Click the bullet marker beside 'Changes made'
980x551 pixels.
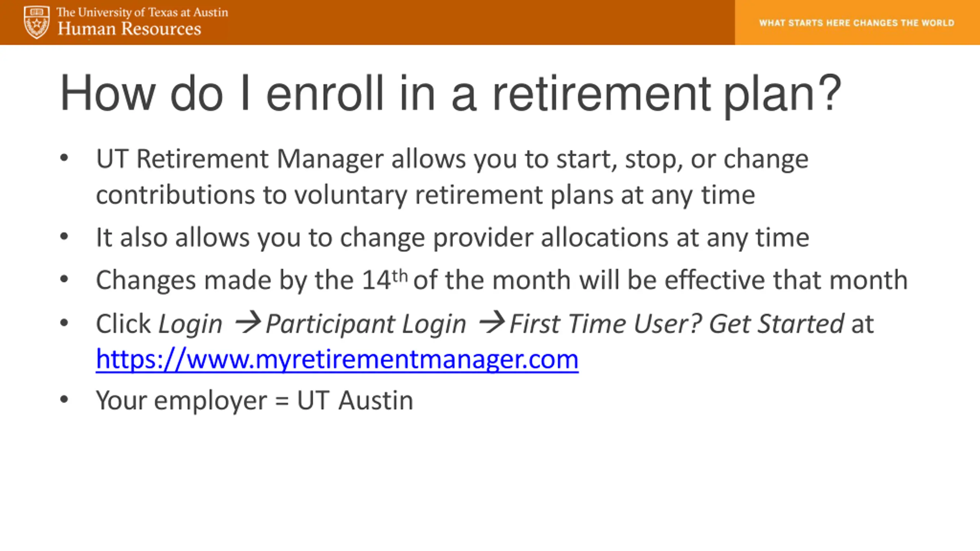(x=64, y=279)
